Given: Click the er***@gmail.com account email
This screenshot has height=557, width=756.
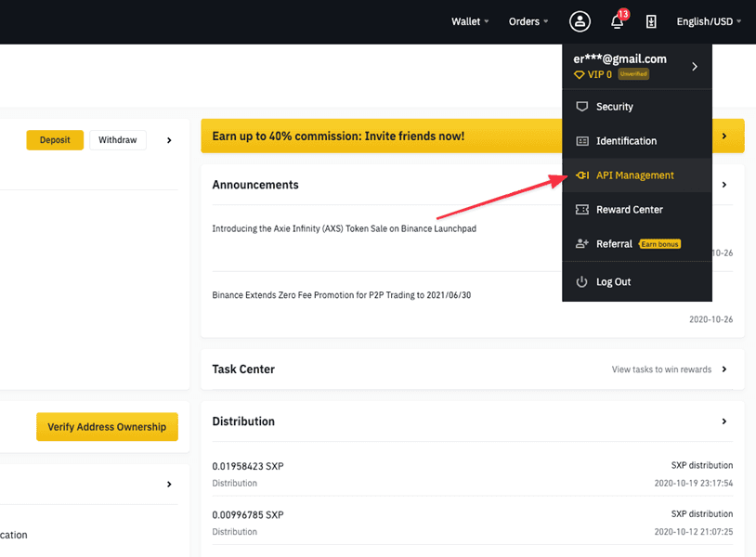Looking at the screenshot, I should pyautogui.click(x=620, y=58).
